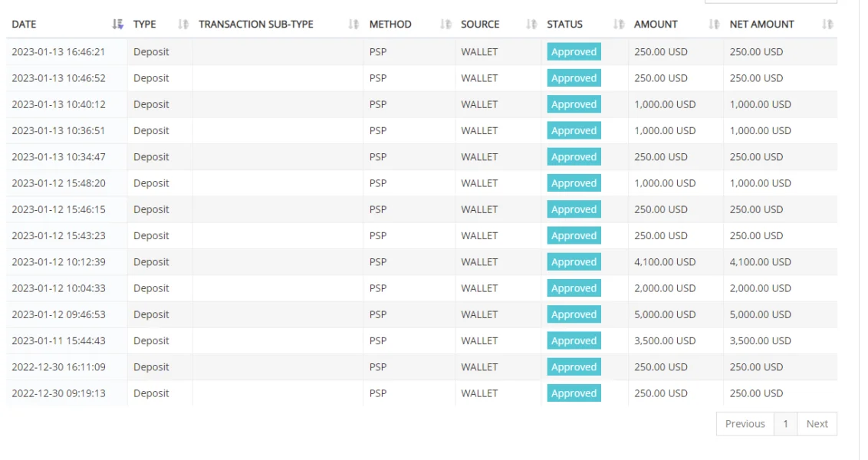Sort by TRANSACTION SUB-TYPE using its sort icon
This screenshot has height=460, width=868.
click(x=353, y=25)
